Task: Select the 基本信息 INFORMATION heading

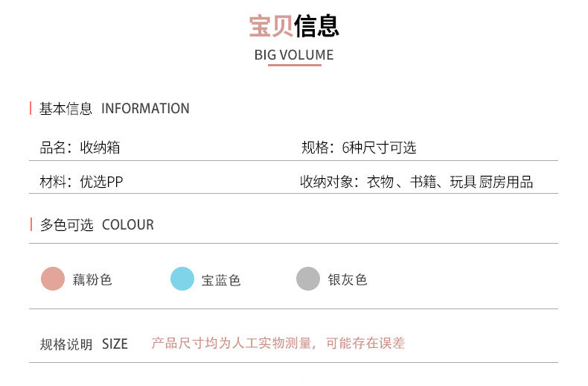Action: [x=115, y=109]
